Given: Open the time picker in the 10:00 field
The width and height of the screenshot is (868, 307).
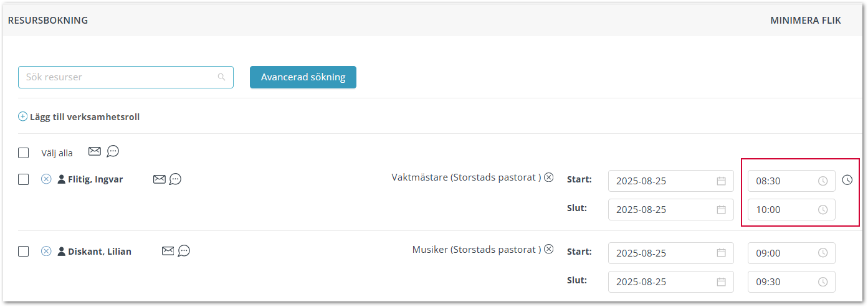Looking at the screenshot, I should (823, 210).
